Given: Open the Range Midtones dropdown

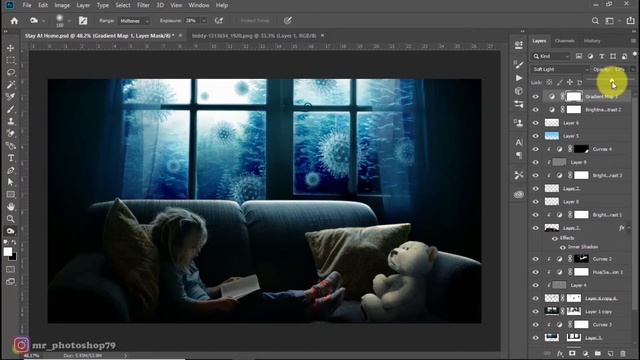Looking at the screenshot, I should click(134, 21).
